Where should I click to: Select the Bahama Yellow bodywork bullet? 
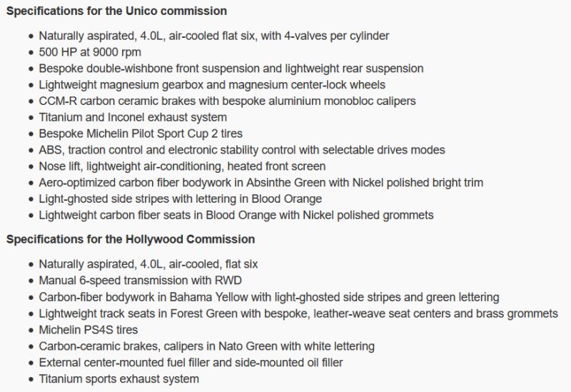tap(269, 297)
